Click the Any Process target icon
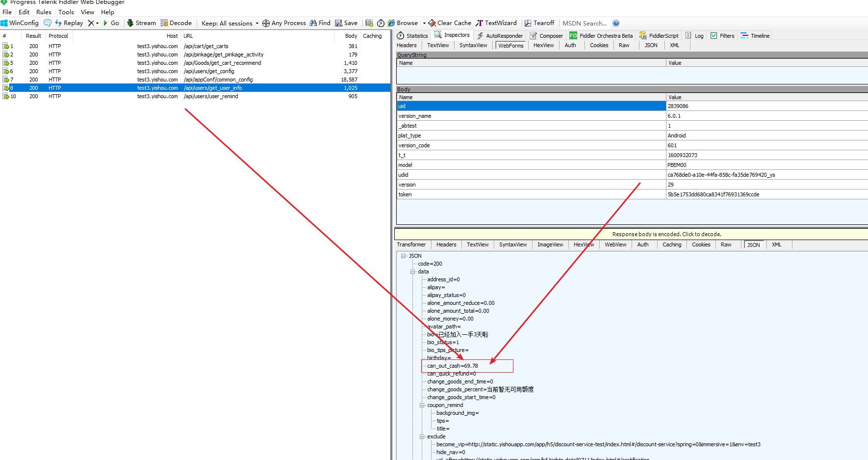868x460 pixels. pyautogui.click(x=284, y=23)
